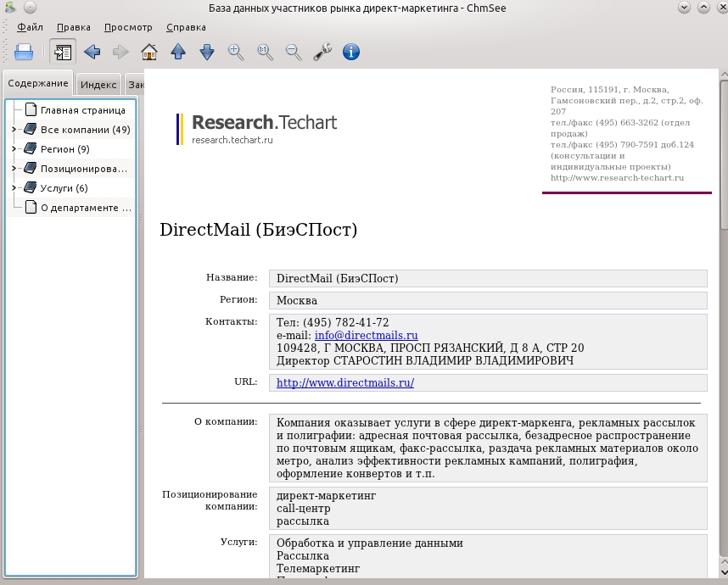Click the scrollbar down arrow at bottom
The height and width of the screenshot is (585, 728).
tap(724, 573)
